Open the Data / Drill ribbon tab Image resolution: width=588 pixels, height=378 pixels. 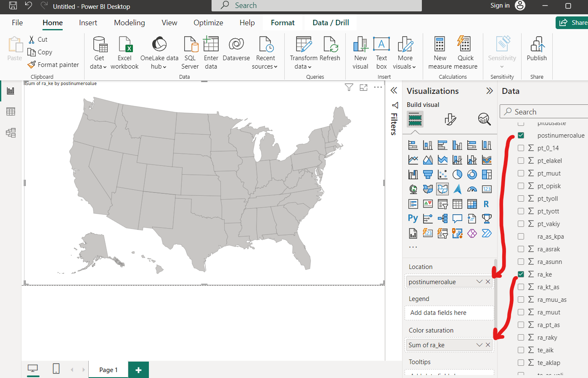pyautogui.click(x=331, y=23)
